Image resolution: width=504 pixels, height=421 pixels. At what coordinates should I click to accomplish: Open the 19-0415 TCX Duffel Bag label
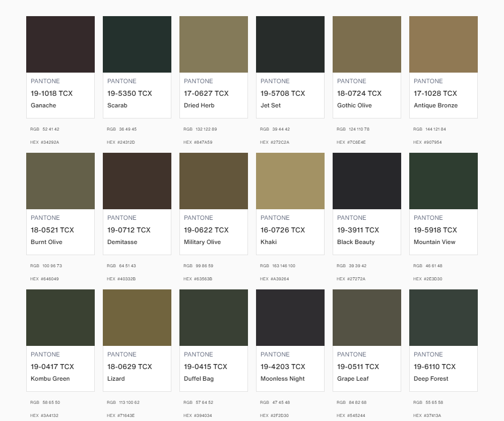[x=206, y=367]
